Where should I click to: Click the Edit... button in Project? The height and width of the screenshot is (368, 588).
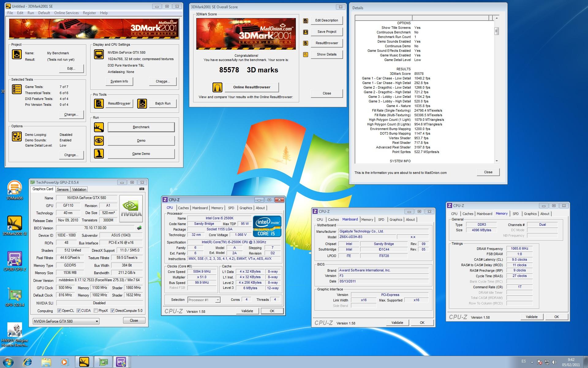click(71, 68)
